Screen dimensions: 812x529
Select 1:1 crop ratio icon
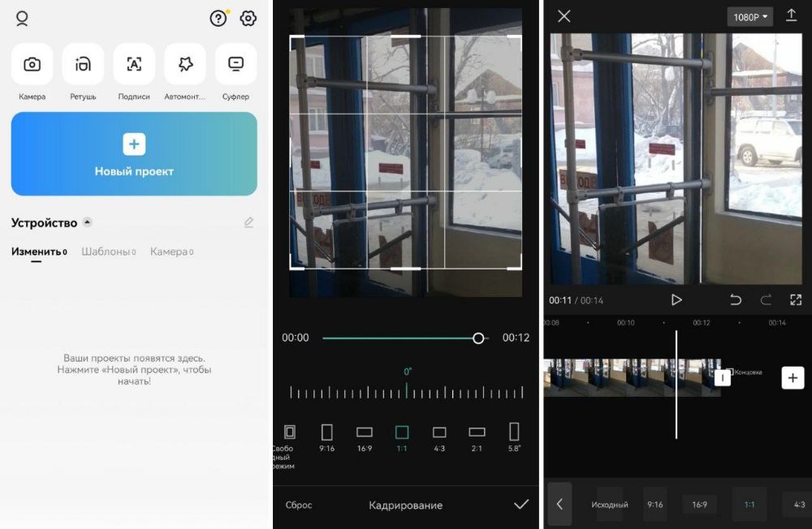(x=402, y=432)
